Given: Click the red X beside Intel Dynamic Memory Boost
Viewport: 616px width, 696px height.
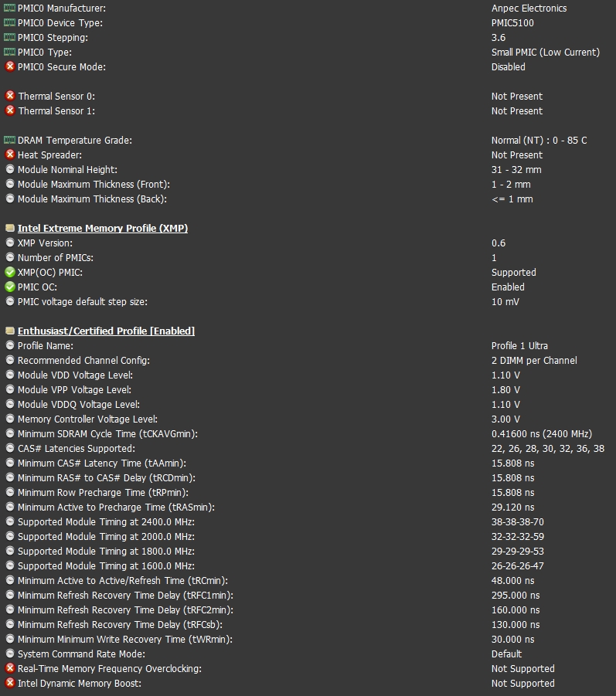Looking at the screenshot, I should point(10,683).
